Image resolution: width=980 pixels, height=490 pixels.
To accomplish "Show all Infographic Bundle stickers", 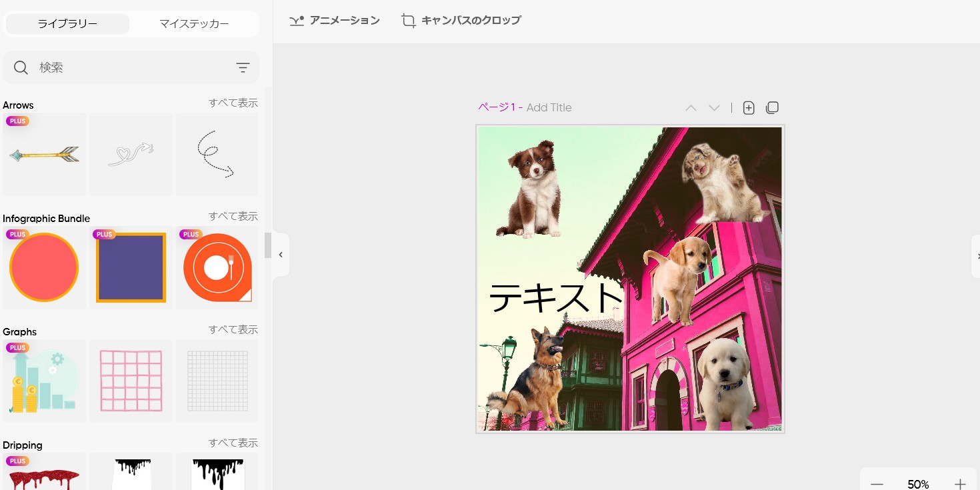I will (233, 216).
